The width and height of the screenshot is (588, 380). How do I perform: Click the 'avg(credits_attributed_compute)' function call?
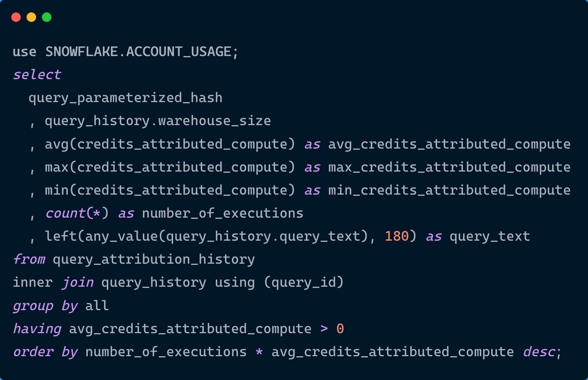click(170, 144)
